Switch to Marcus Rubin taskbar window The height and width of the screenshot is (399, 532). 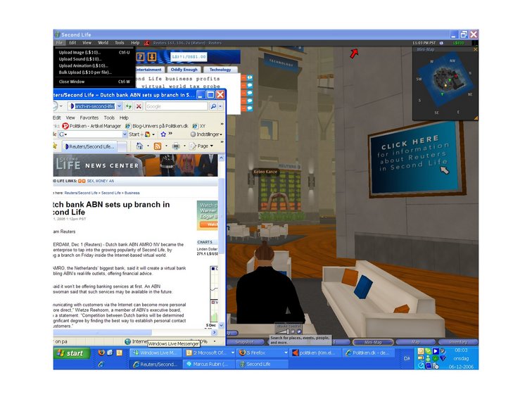(208, 364)
